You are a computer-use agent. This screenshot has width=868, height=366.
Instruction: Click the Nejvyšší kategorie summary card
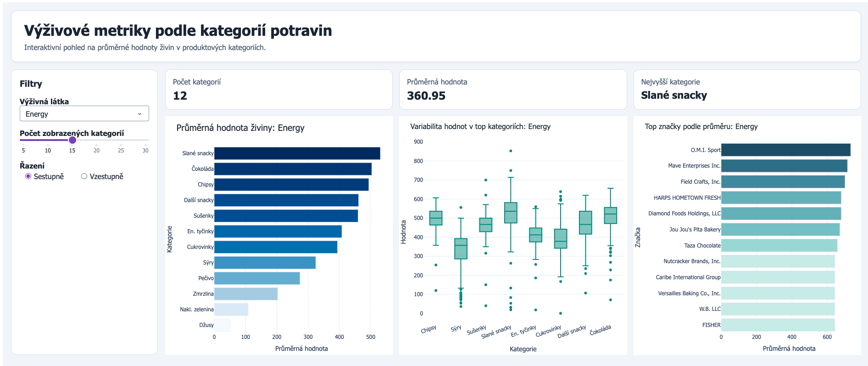(x=746, y=90)
